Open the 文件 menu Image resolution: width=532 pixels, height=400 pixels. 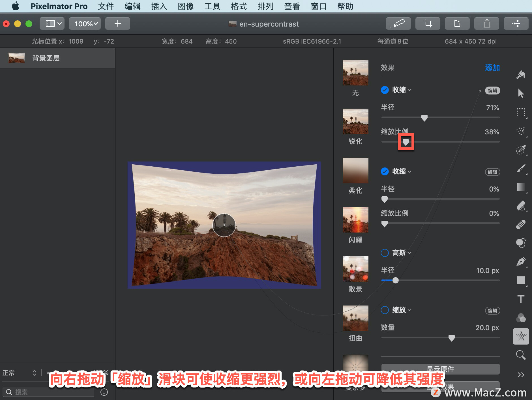tap(106, 6)
